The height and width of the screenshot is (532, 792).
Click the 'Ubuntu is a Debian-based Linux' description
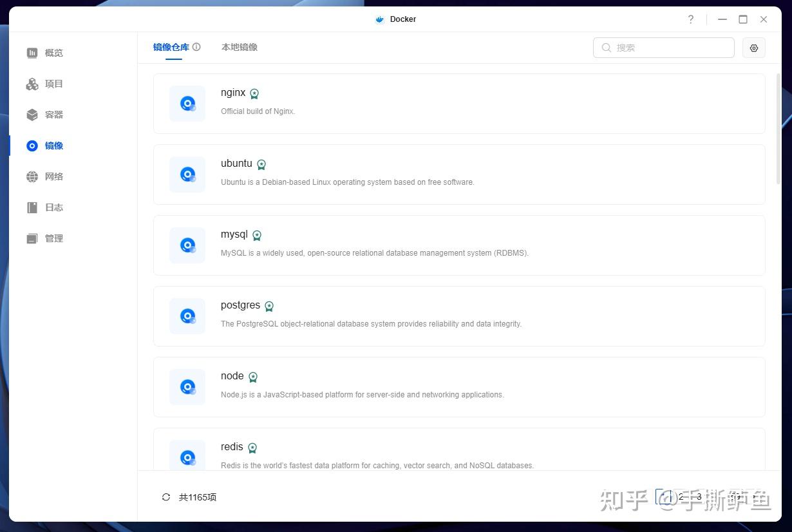348,182
